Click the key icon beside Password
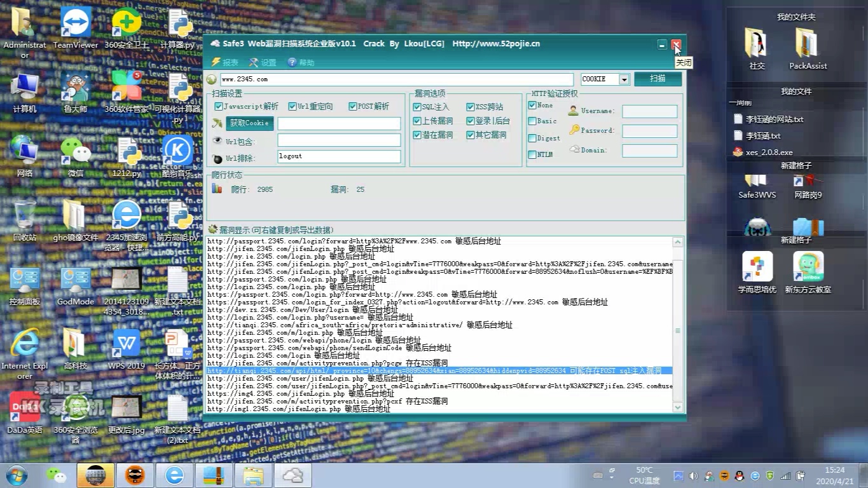 (574, 130)
